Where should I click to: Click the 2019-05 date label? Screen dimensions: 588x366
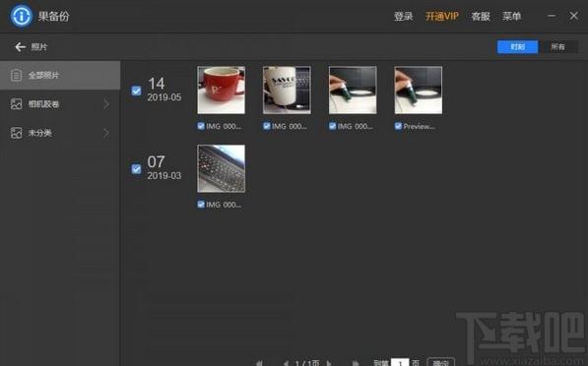pyautogui.click(x=164, y=97)
